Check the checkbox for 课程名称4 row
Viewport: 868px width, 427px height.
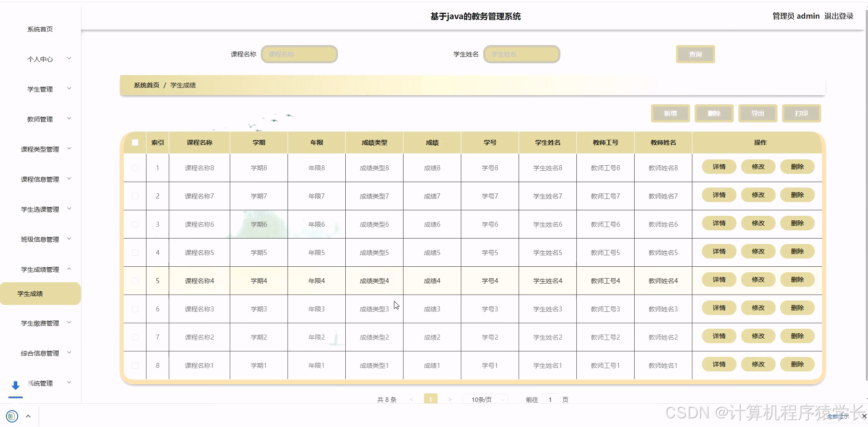point(135,280)
